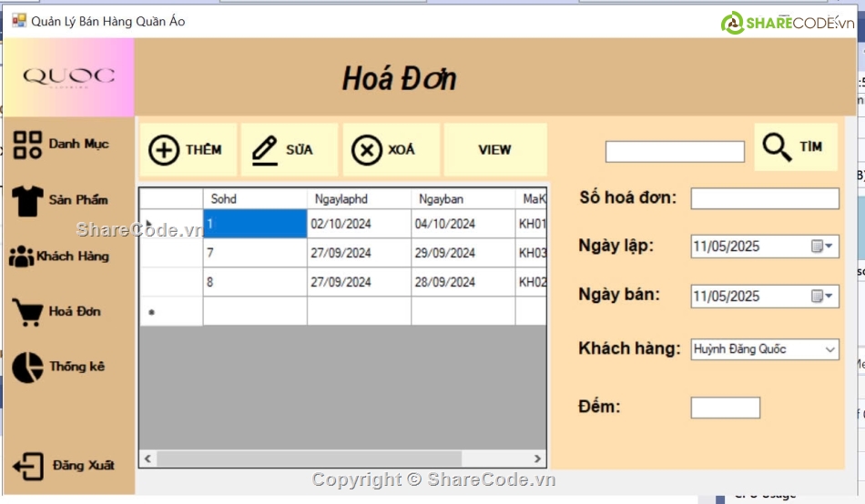Select cell 04/10/2024 in Ngayban
865x504 pixels.
click(x=463, y=224)
